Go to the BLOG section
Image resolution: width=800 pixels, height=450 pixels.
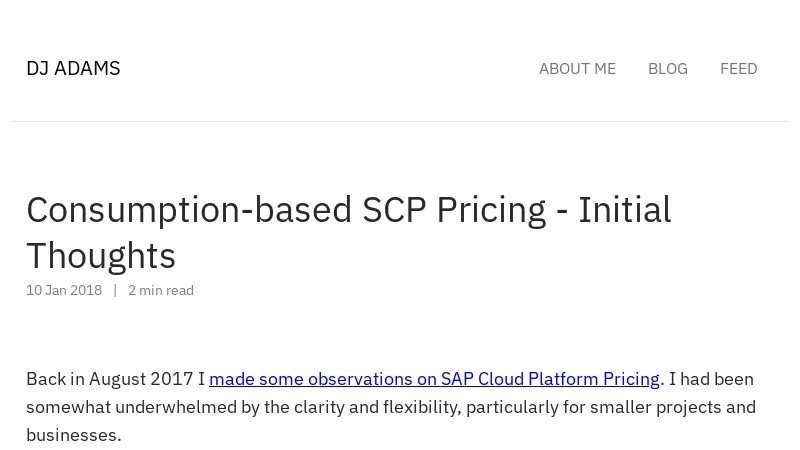pos(667,68)
